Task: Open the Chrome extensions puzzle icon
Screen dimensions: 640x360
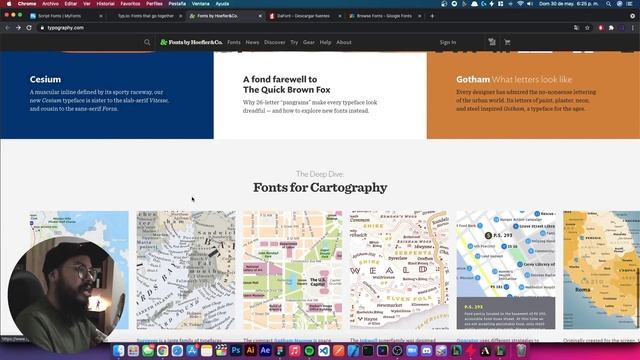Action: point(611,28)
